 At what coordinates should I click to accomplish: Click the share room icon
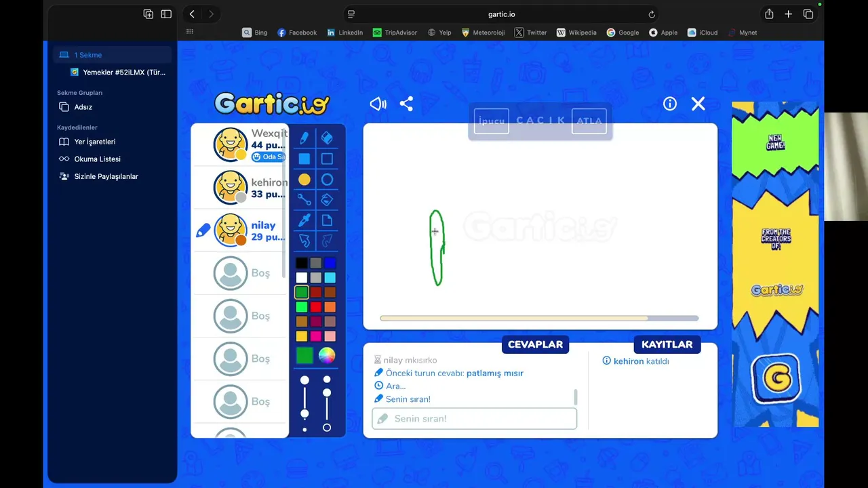point(406,104)
